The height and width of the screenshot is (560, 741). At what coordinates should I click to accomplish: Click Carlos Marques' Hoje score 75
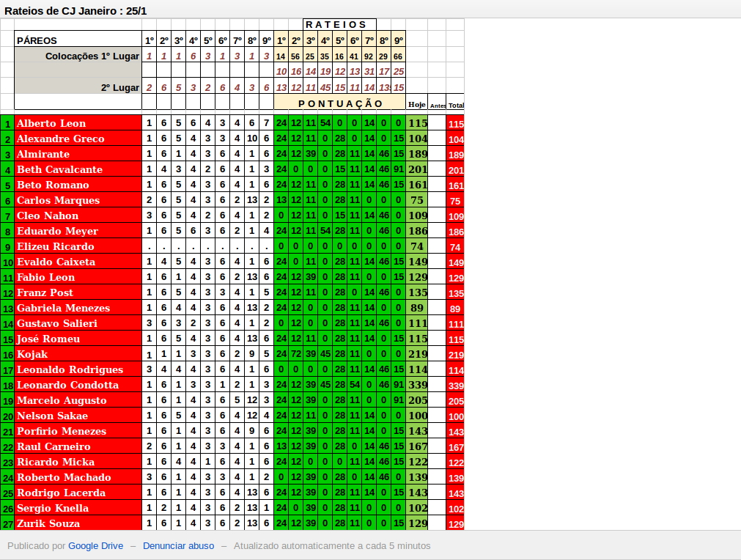[x=417, y=200]
